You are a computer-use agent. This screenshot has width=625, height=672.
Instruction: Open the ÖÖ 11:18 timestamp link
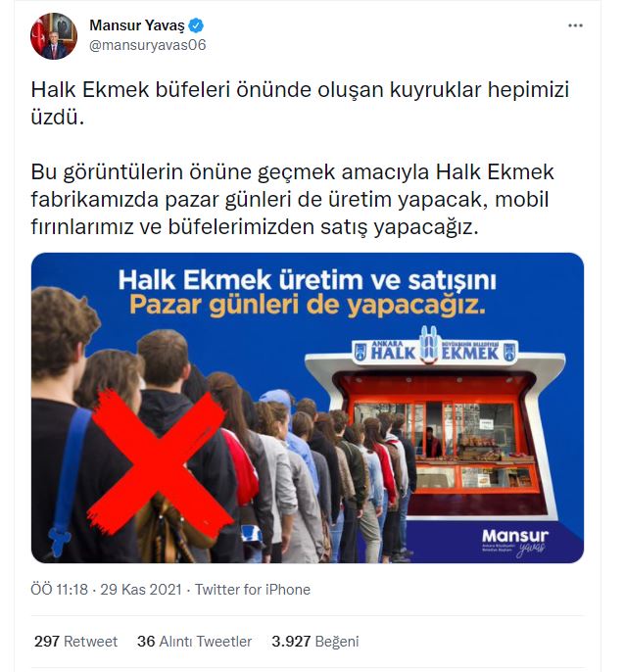click(59, 590)
